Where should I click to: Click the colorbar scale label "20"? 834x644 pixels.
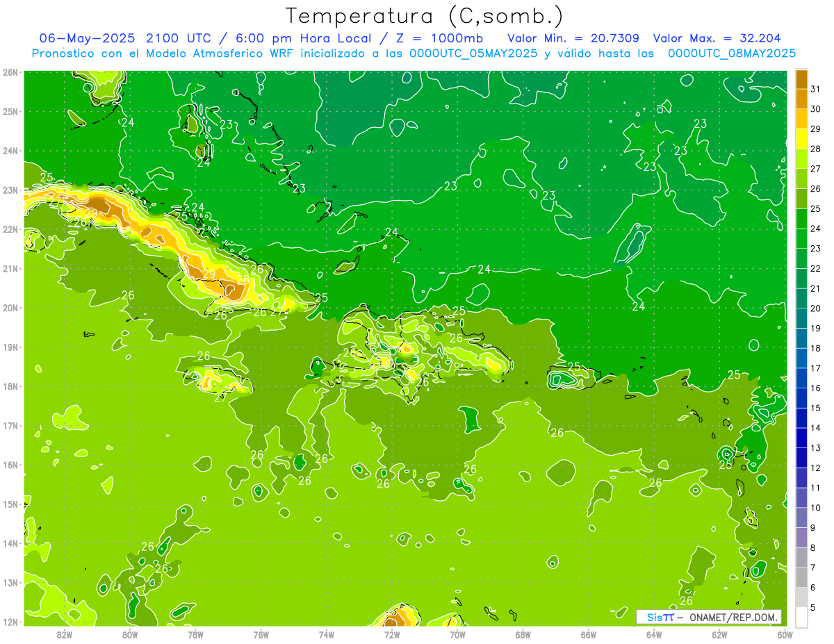(x=815, y=308)
